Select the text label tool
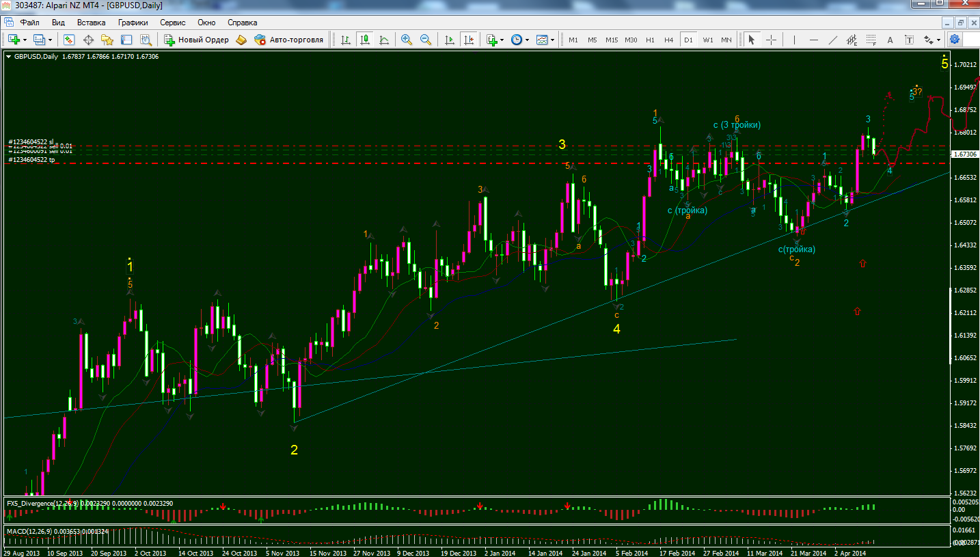Viewport: 980px width, 557px height. click(909, 40)
